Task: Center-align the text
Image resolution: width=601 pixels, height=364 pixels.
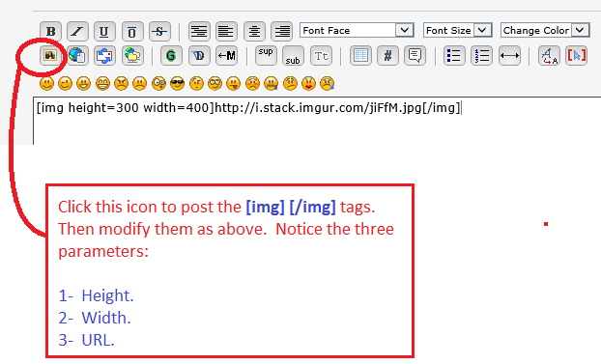Action: click(x=254, y=31)
